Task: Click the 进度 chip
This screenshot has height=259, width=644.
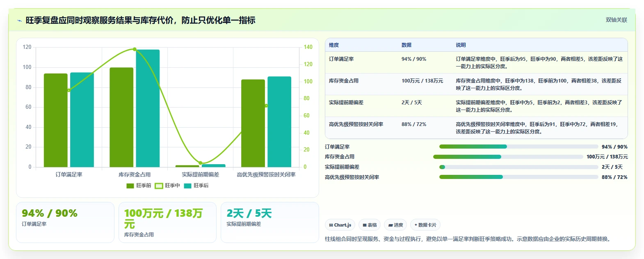Action: click(x=395, y=225)
